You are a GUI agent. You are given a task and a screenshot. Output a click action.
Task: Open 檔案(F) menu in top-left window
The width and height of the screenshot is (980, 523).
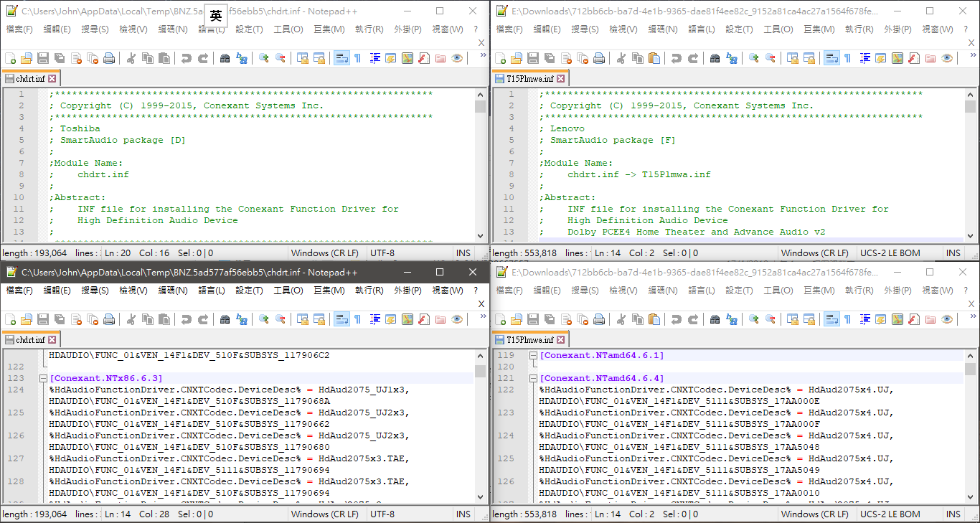[x=19, y=29]
